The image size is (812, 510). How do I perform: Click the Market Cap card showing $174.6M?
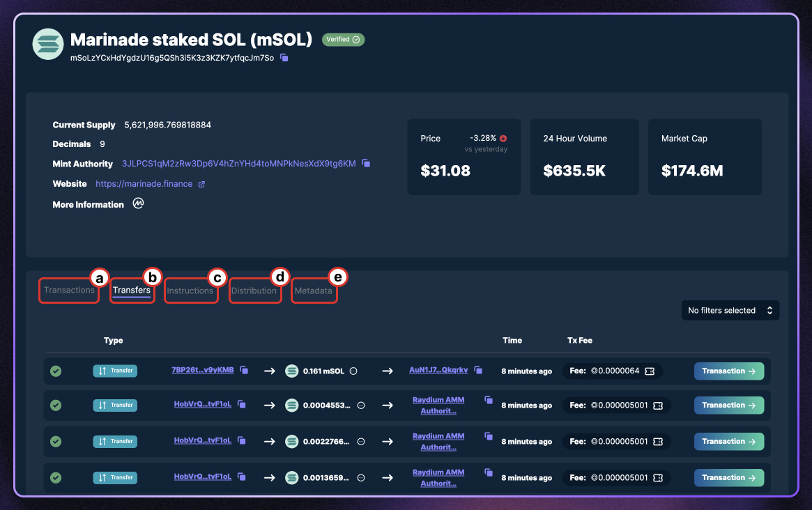point(705,157)
